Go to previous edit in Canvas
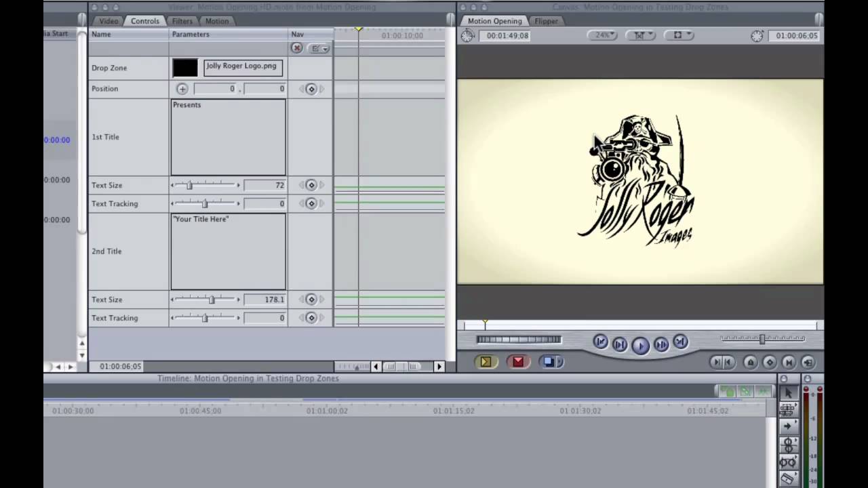The image size is (868, 488). point(600,342)
